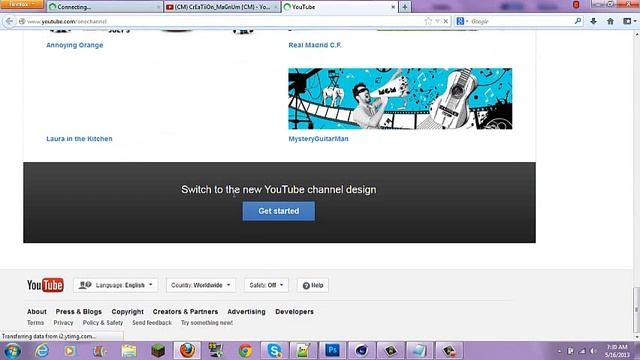Open Windows Explorer folder icon
The image size is (640, 360).
129,351
